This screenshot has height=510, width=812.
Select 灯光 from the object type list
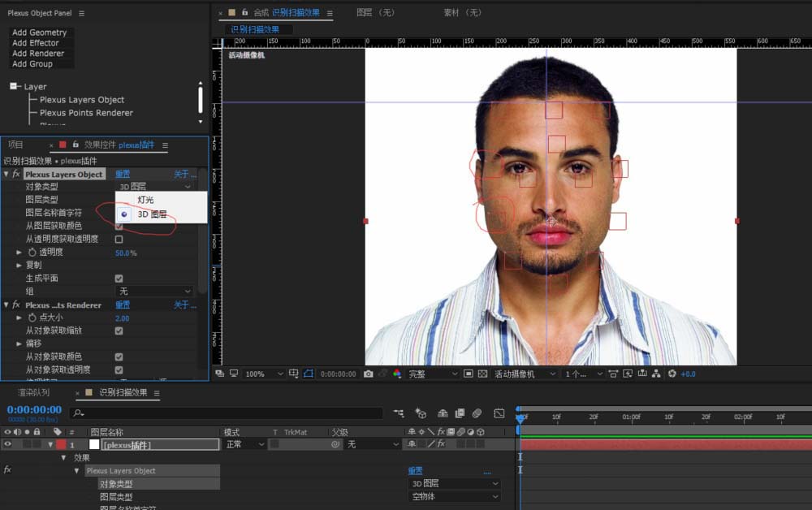pos(145,200)
